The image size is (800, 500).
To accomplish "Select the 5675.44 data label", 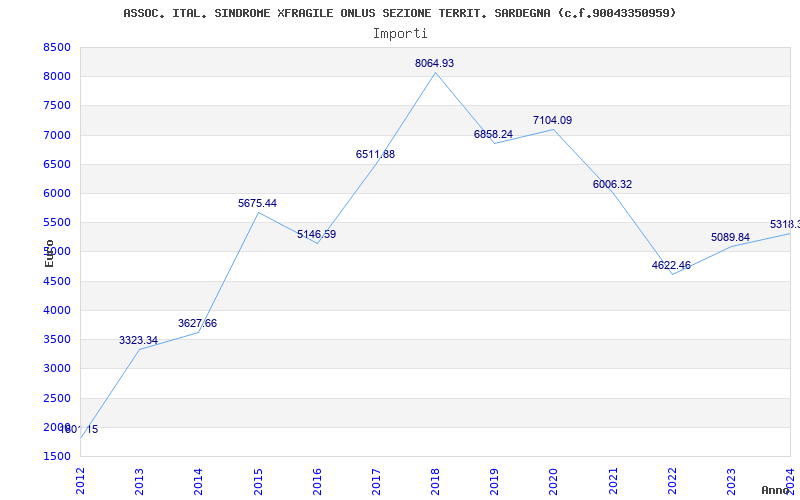I will click(x=257, y=204).
